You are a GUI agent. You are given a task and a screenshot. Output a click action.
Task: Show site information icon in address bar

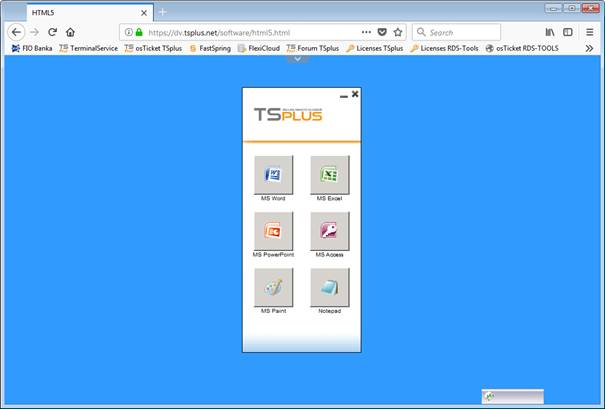click(x=128, y=32)
